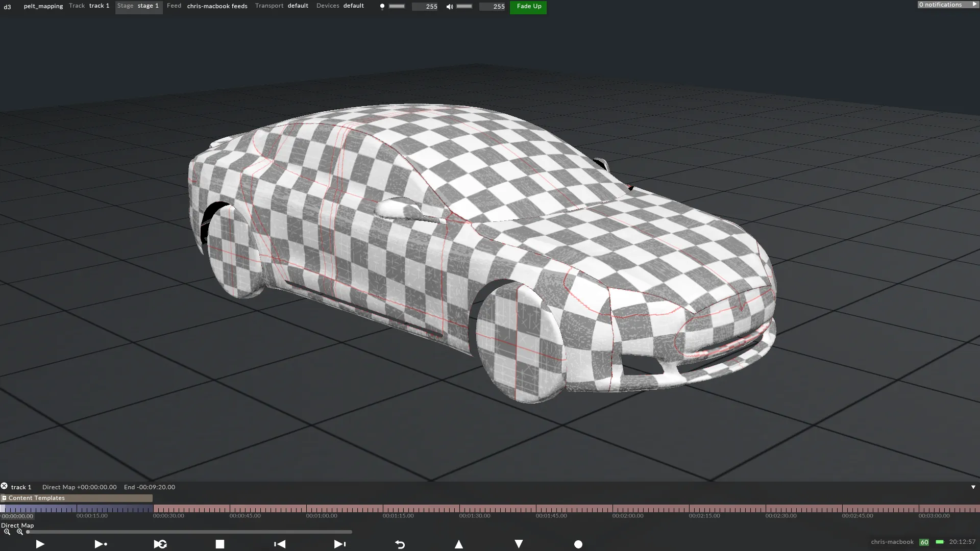Open the Stage stage 1 menu
This screenshot has height=551, width=980.
point(138,6)
